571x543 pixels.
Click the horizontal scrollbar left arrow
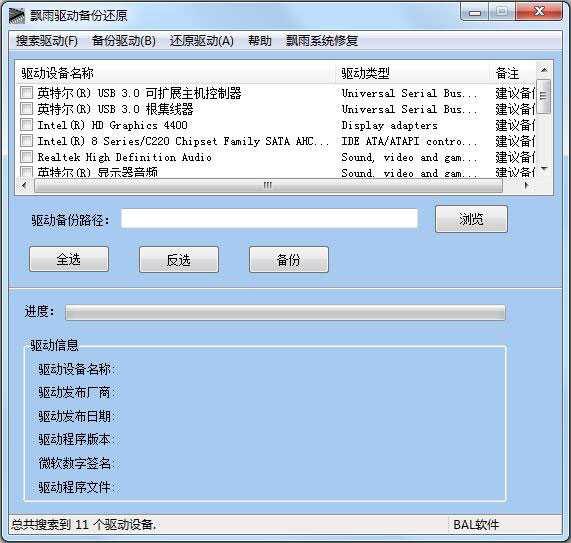point(24,186)
